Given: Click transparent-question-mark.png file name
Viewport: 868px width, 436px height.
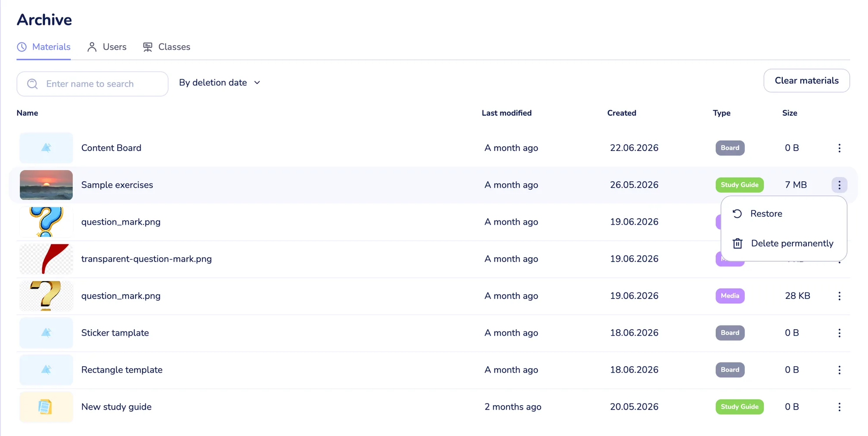Looking at the screenshot, I should [x=146, y=259].
